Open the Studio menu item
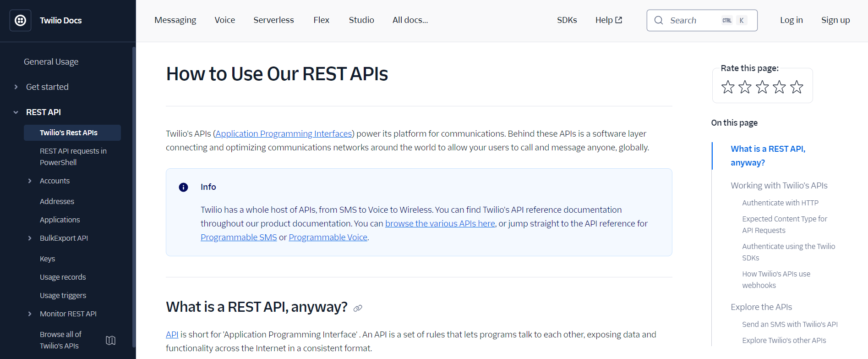Screen dimensions: 868x359 click(361, 20)
